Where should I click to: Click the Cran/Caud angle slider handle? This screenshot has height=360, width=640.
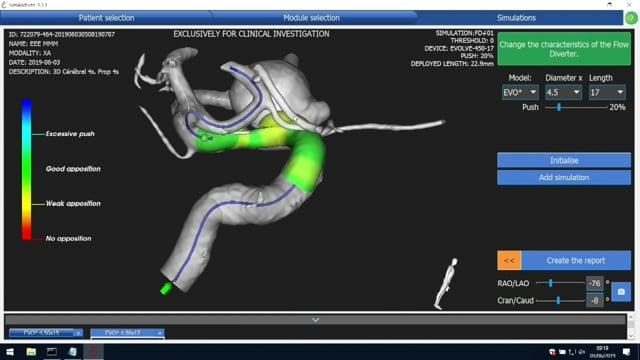click(558, 300)
